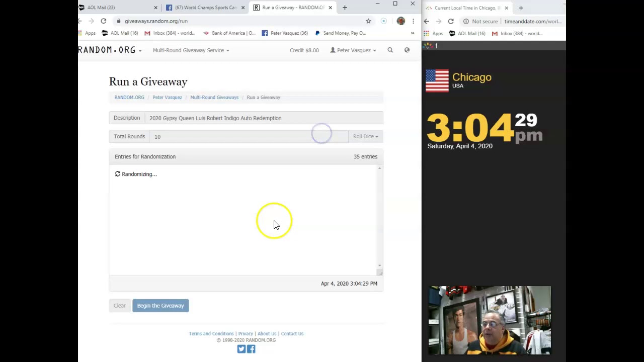Image resolution: width=644 pixels, height=362 pixels.
Task: Click the Description input field
Action: point(264,118)
